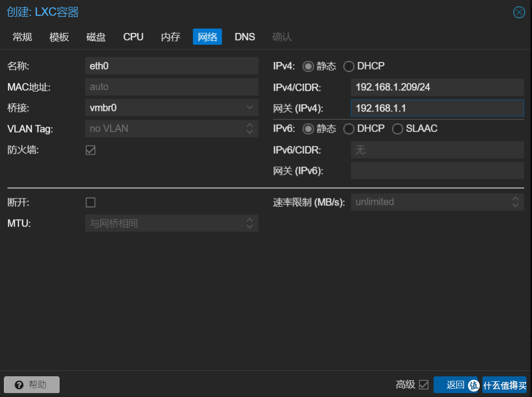Click the rate limit stepper arrows
The height and width of the screenshot is (397, 532).
[x=515, y=202]
